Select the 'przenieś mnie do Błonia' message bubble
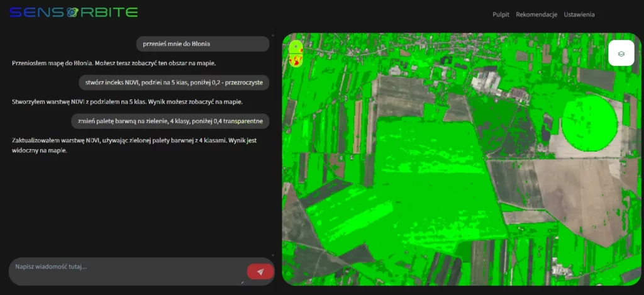 (x=203, y=44)
